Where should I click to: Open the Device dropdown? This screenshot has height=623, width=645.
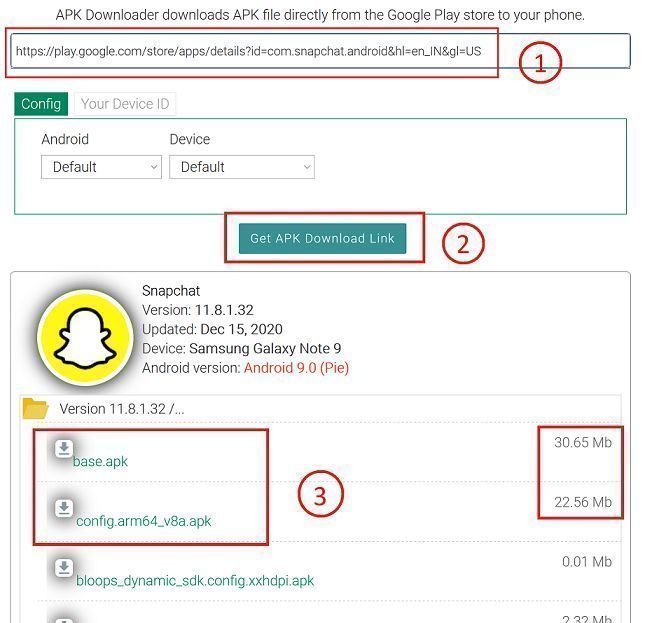pyautogui.click(x=241, y=167)
